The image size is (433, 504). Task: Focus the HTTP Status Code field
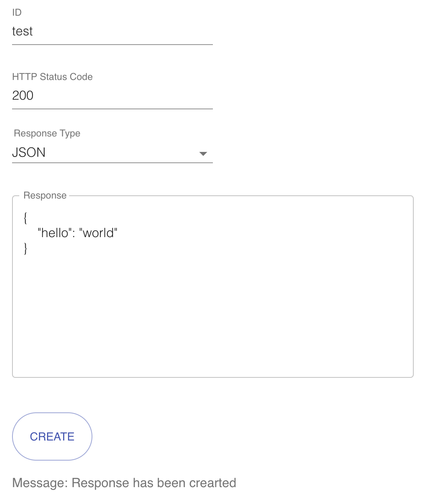(x=112, y=96)
